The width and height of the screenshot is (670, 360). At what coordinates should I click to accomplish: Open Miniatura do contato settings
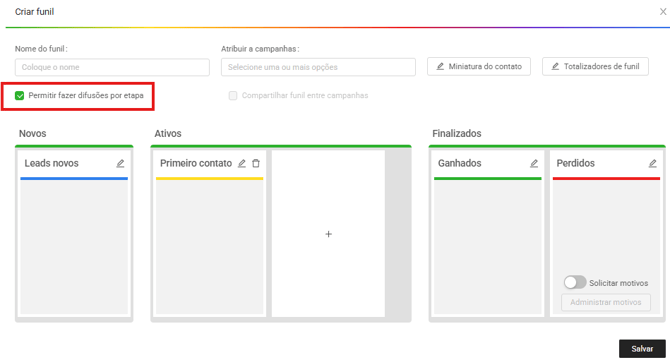[x=479, y=67]
